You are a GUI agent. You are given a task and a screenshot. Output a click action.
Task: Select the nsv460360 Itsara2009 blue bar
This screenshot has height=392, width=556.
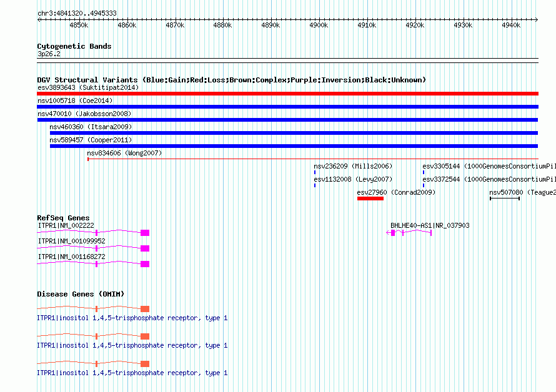(294, 133)
